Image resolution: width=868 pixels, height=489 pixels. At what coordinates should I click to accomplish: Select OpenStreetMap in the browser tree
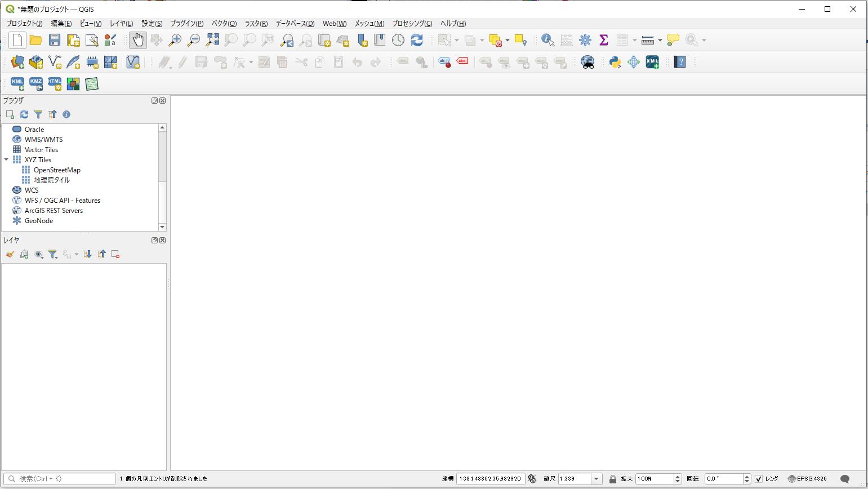tap(57, 170)
